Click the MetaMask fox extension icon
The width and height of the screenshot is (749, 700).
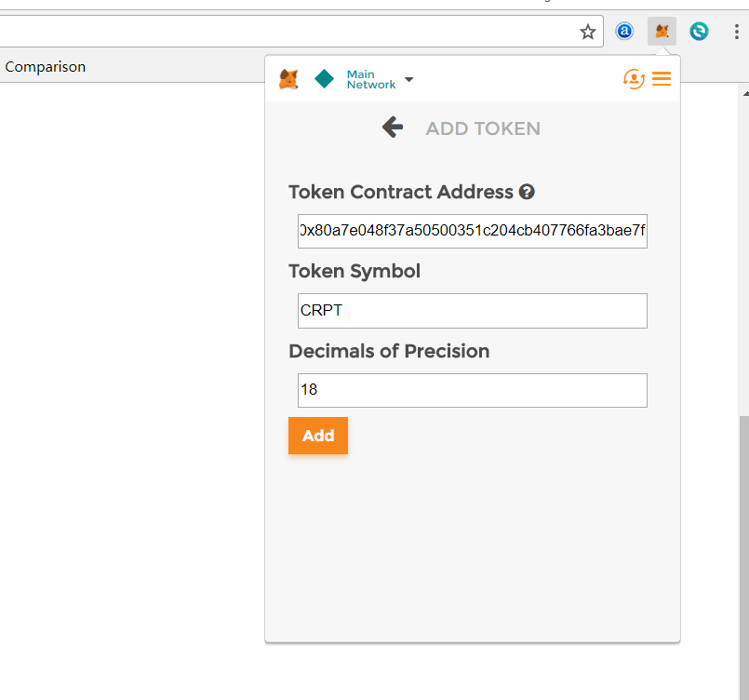point(662,32)
